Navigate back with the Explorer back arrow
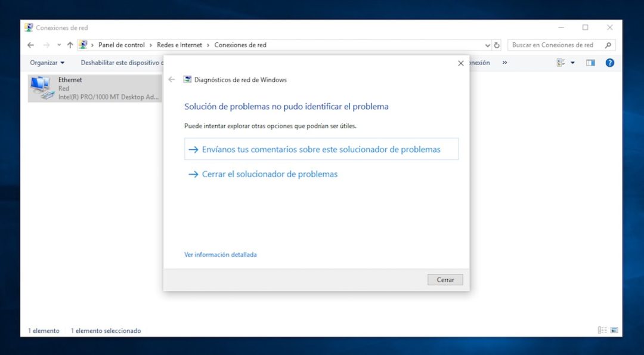 pyautogui.click(x=30, y=45)
